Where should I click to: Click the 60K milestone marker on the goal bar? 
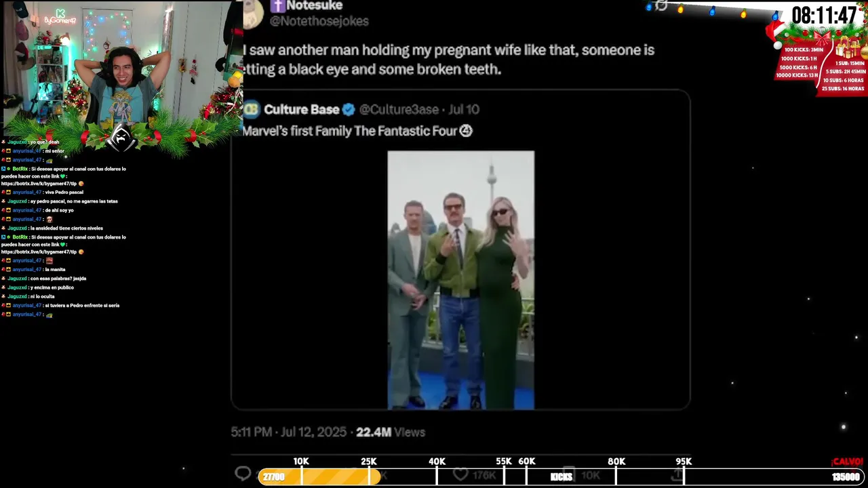click(x=527, y=461)
